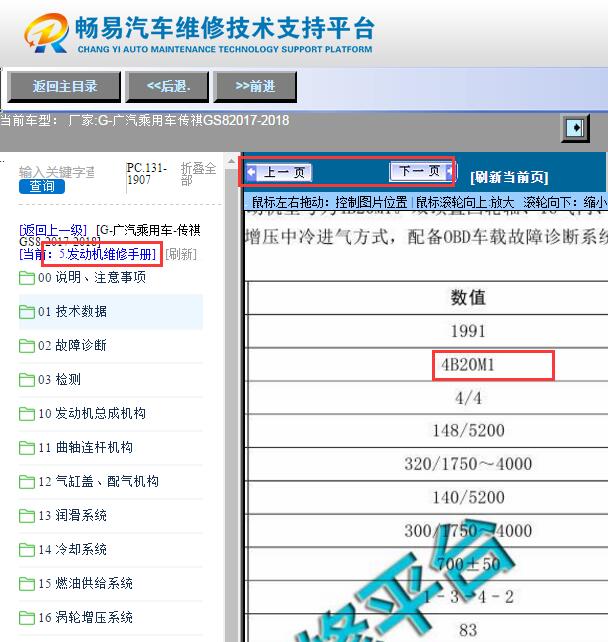Click the 140/5200 value cell

point(468,497)
